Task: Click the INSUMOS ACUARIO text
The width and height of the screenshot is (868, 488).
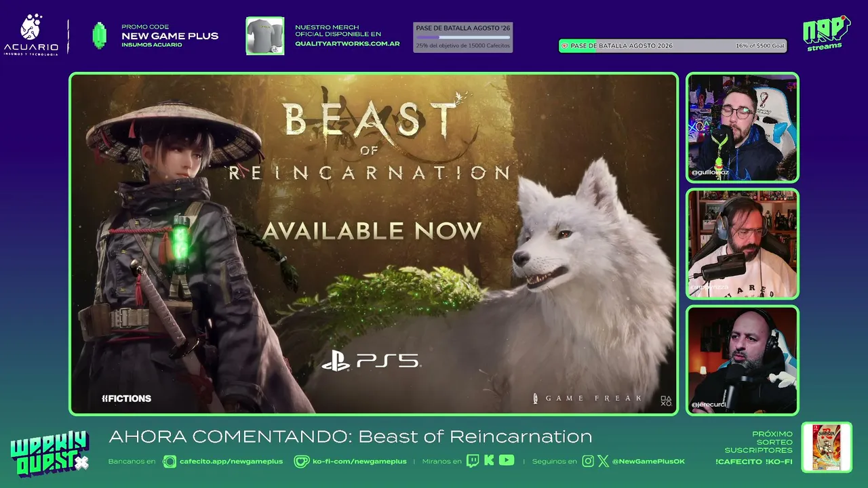Action: (152, 45)
